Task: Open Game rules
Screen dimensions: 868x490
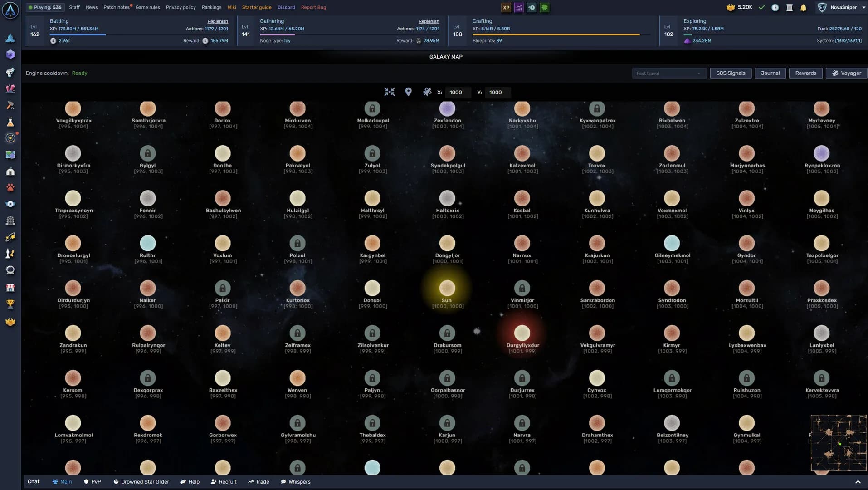Action: pos(148,7)
